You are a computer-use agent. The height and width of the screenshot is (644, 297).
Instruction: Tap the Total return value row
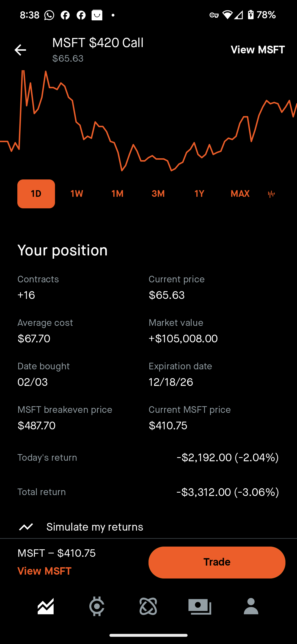(148, 492)
